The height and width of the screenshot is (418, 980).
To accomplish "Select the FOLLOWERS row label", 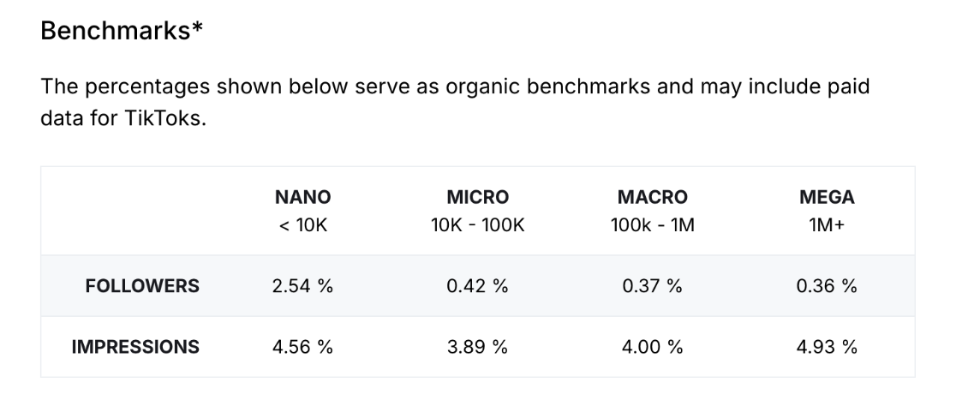I will 142,286.
